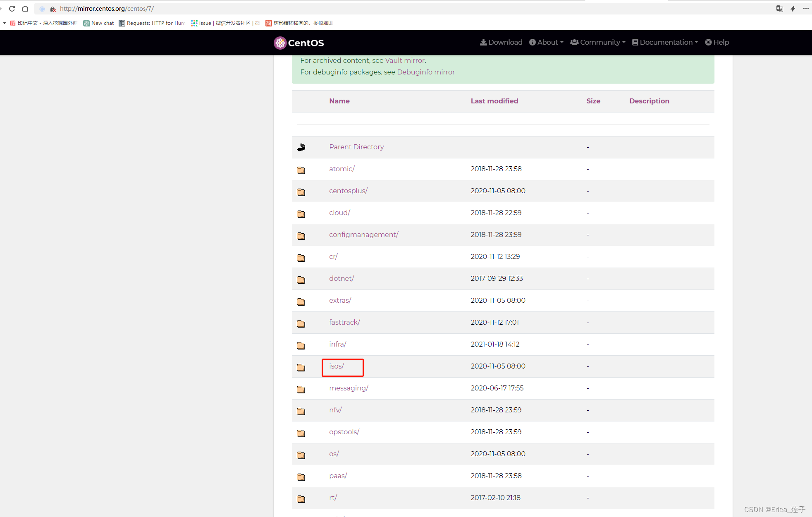This screenshot has height=517, width=812.
Task: Open the Help nav item
Action: click(717, 42)
